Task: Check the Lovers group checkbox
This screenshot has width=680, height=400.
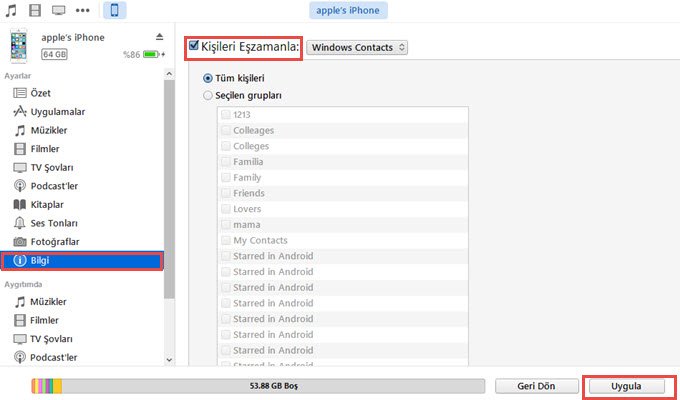Action: [226, 209]
